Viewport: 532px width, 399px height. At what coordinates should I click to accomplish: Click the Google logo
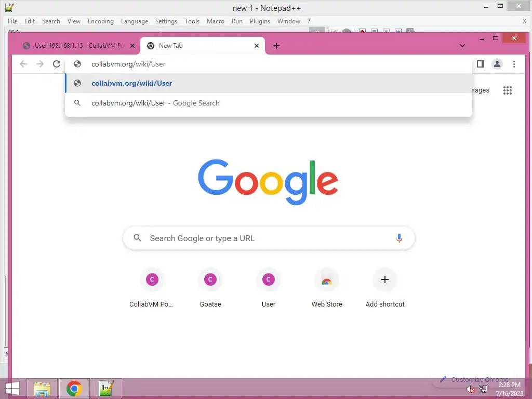pos(268,182)
